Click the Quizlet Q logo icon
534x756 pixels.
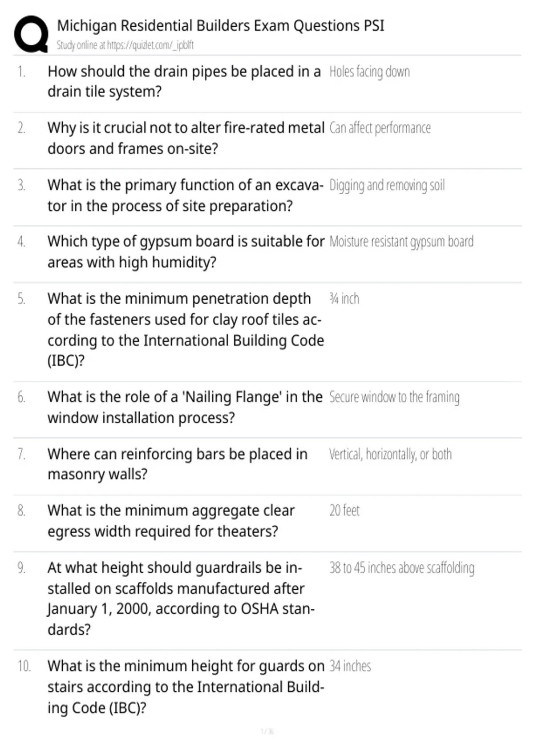point(31,35)
